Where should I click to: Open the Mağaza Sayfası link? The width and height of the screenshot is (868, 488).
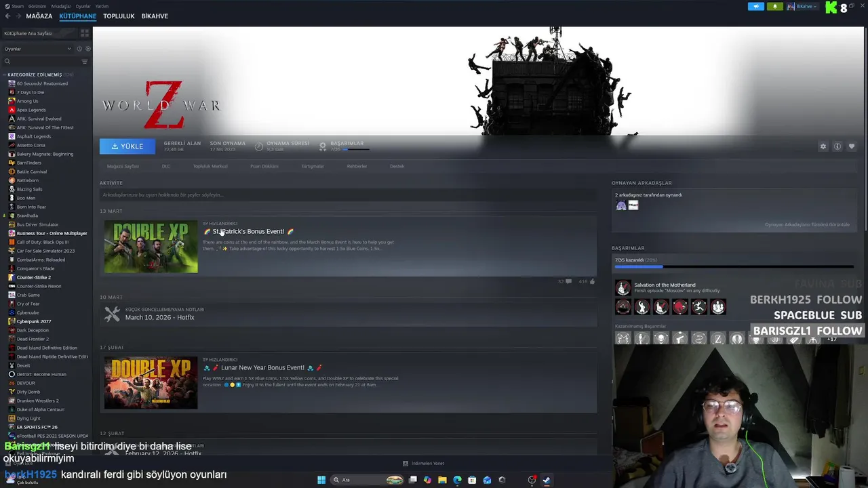click(x=123, y=166)
